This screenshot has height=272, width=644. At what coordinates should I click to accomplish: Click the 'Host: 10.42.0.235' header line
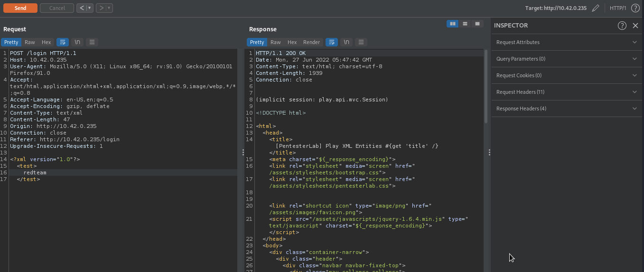point(38,60)
